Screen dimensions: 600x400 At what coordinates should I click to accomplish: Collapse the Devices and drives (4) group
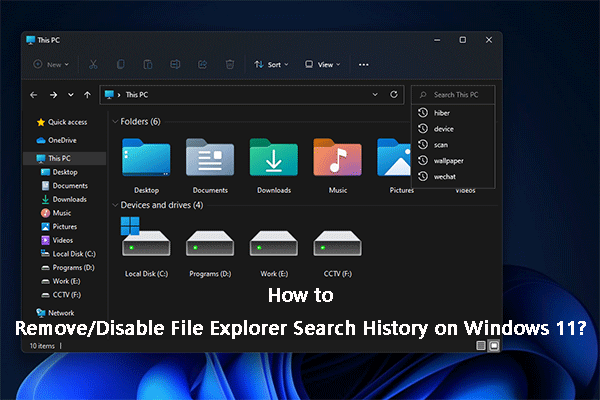(x=115, y=205)
